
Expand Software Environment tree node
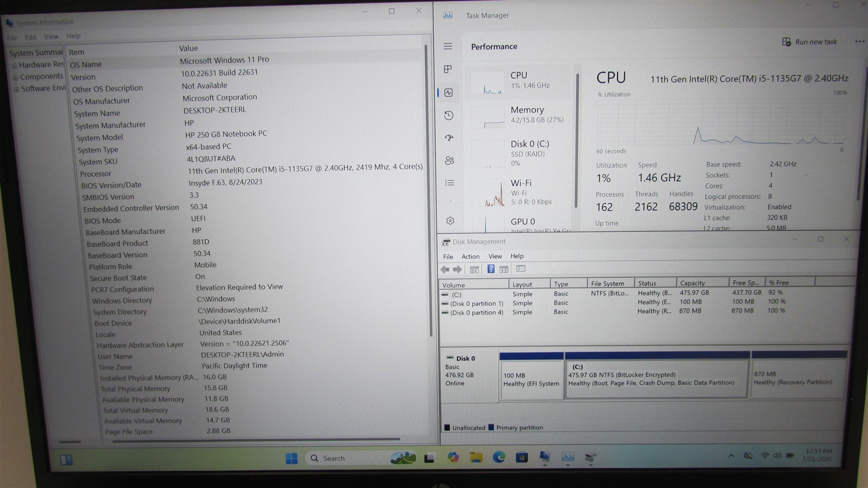(17, 89)
